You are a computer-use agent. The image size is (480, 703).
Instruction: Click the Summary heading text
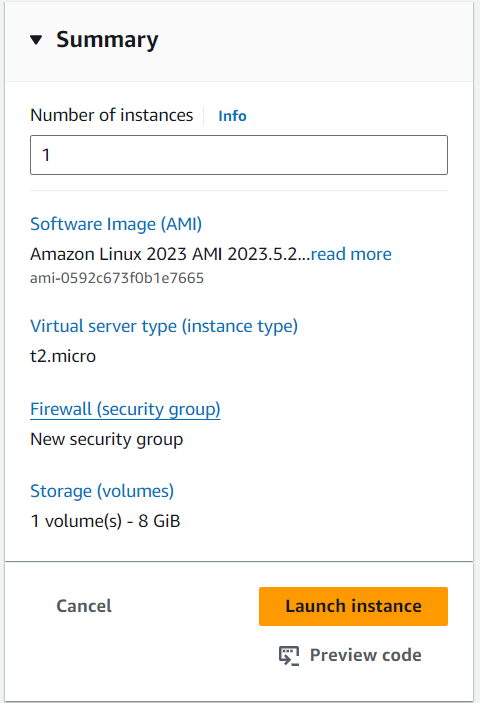pos(107,40)
